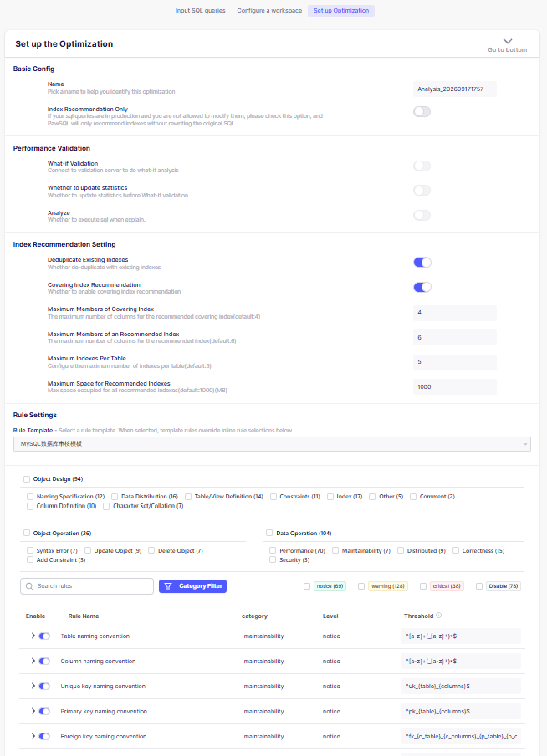Expand the Foreign key naming convention rule
Screen dimensions: 547x756
point(33,736)
